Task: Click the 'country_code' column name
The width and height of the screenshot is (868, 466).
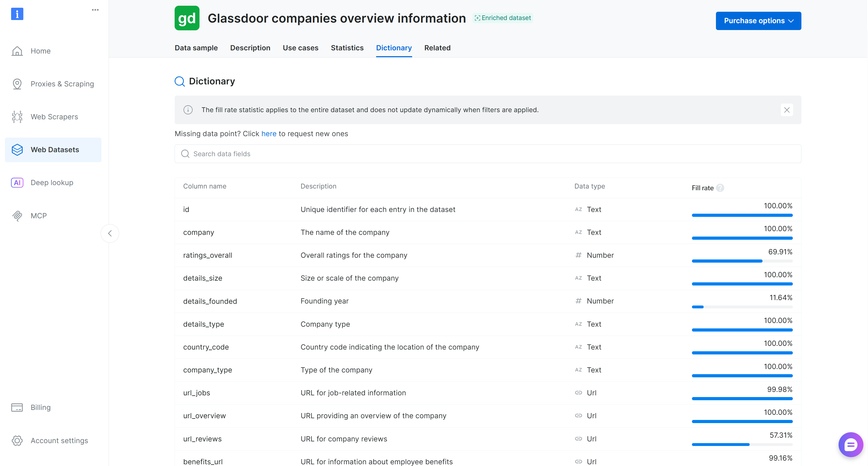Action: (206, 347)
